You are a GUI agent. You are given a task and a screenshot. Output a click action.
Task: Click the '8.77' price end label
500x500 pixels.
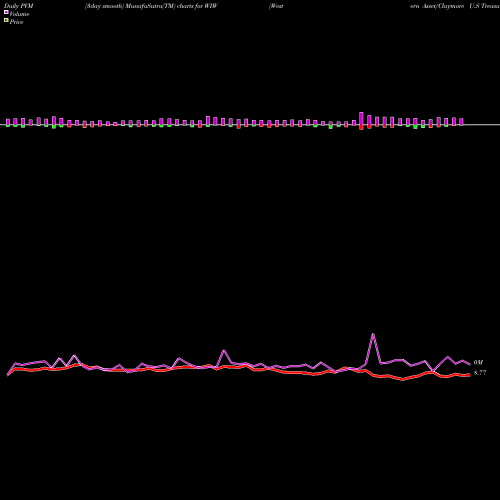[x=480, y=373]
